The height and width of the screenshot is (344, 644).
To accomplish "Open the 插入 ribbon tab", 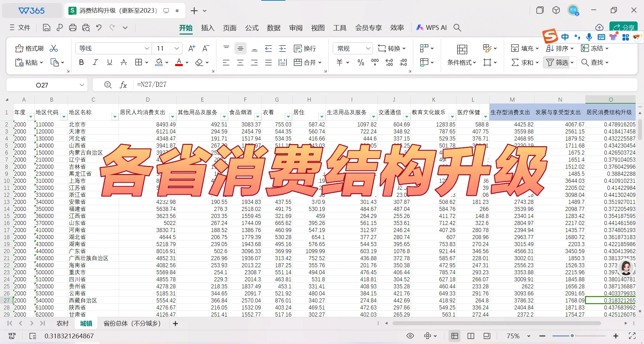I will pyautogui.click(x=208, y=28).
